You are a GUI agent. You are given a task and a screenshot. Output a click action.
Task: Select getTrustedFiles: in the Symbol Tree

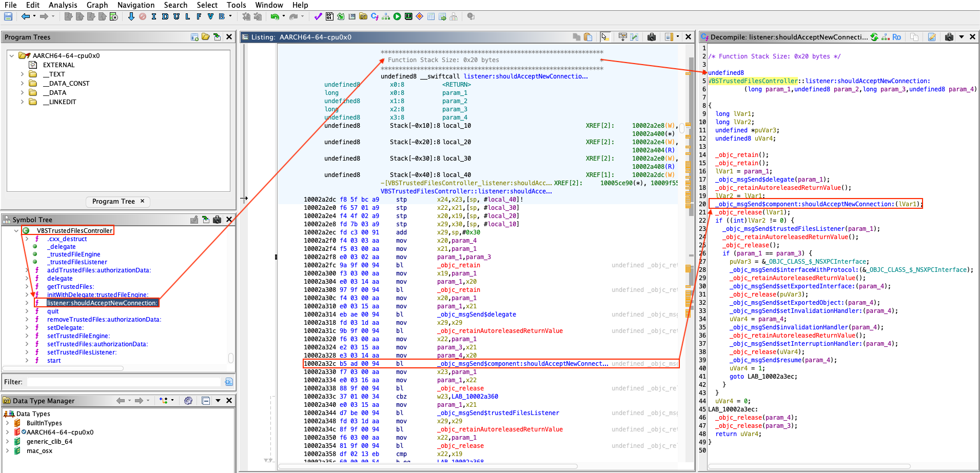70,287
